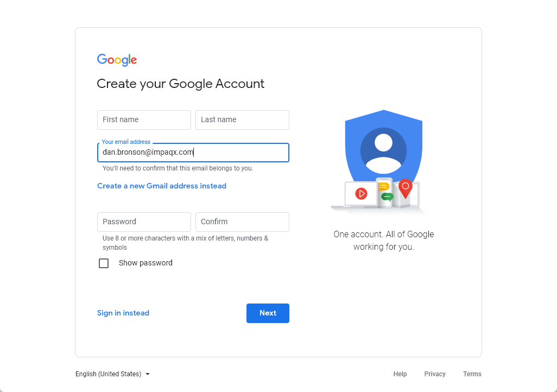Click the green chat bubble icon
Screen dimensions: 557x392
[387, 197]
